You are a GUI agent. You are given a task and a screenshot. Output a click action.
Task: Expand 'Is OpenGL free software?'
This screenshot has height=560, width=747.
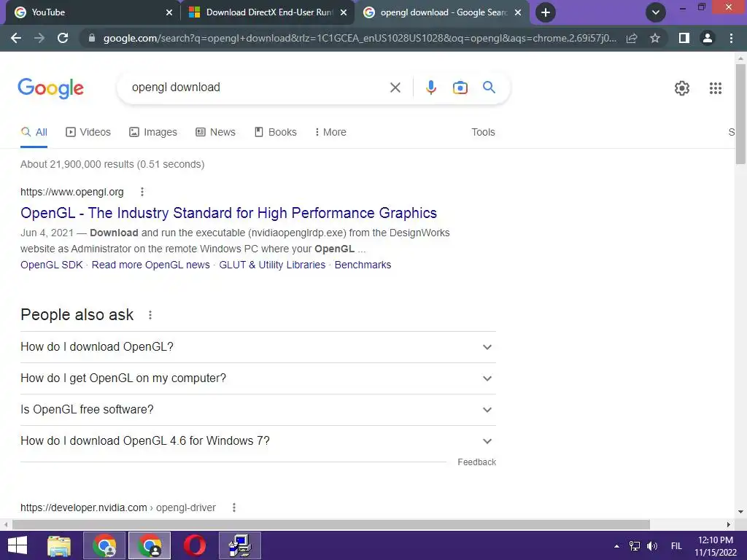click(x=258, y=410)
